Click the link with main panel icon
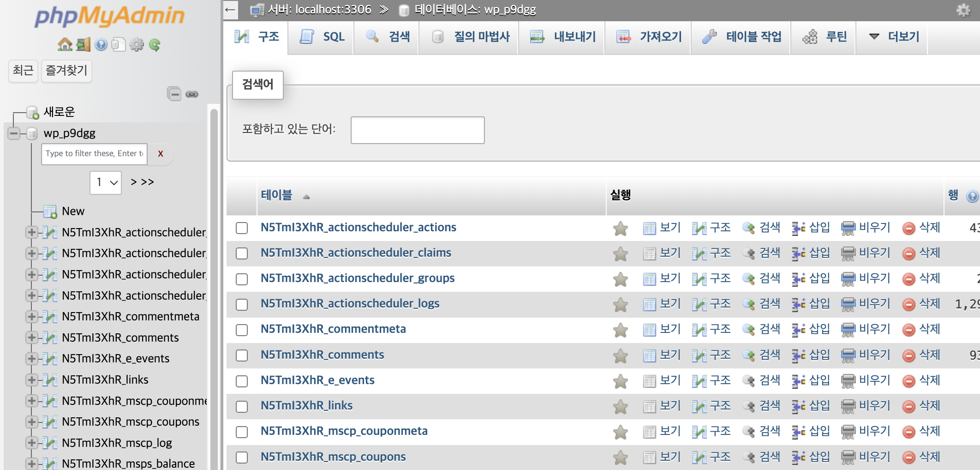Image resolution: width=980 pixels, height=470 pixels. 192,94
